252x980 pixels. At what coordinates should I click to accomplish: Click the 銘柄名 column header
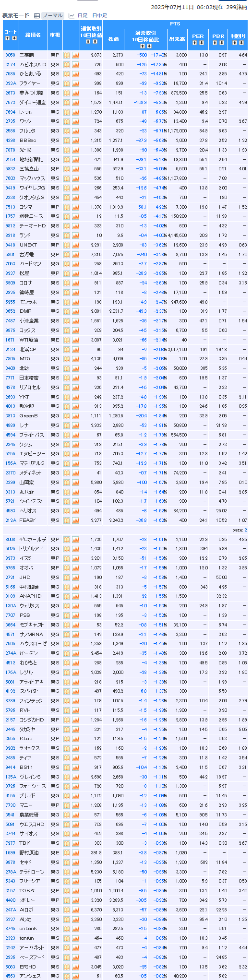[x=33, y=35]
